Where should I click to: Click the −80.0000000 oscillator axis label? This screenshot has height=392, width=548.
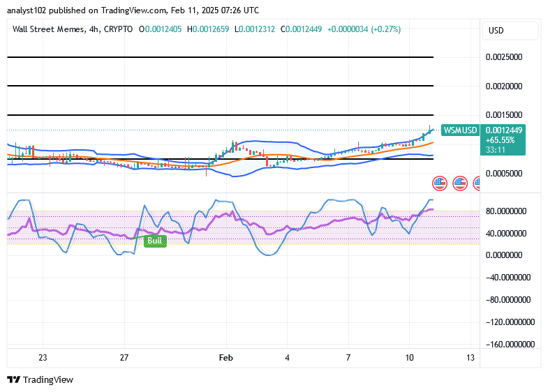tap(508, 300)
